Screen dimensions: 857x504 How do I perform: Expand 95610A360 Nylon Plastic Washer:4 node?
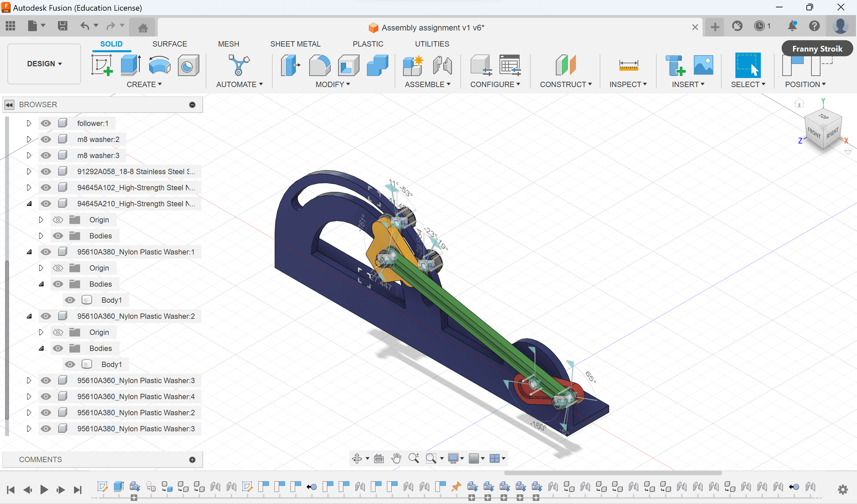coord(29,396)
